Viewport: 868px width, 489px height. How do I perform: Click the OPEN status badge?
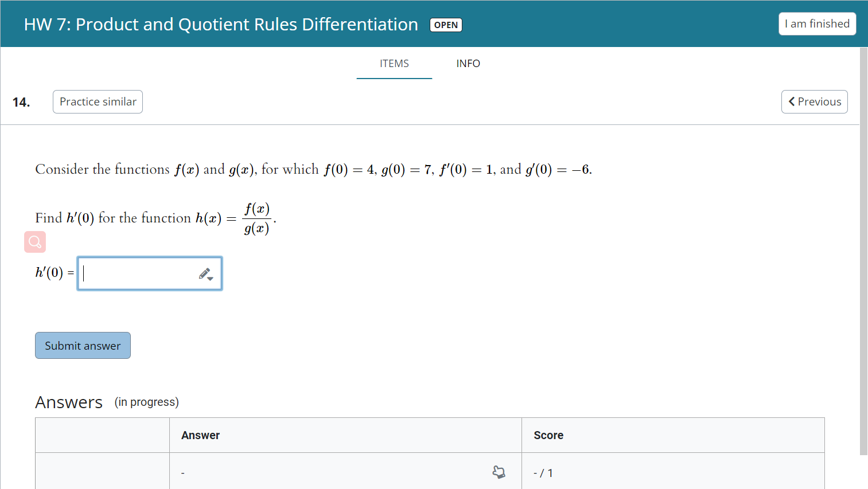446,25
